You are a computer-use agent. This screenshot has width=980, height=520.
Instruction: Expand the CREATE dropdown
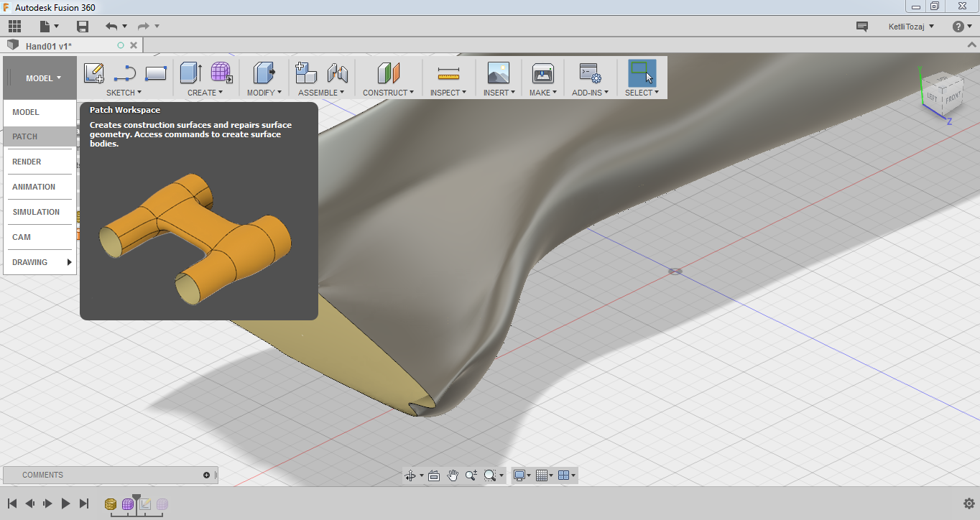(205, 93)
